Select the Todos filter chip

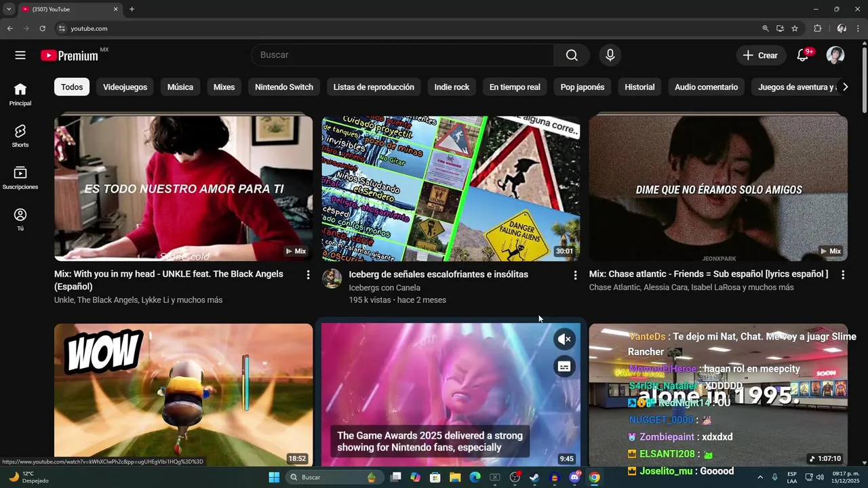[72, 87]
